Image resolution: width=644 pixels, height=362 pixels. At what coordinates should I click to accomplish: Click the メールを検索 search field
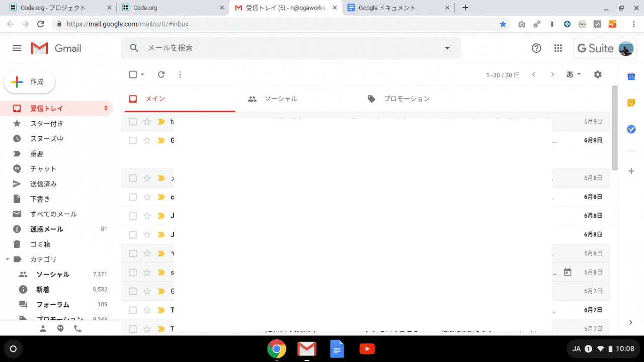[x=291, y=48]
